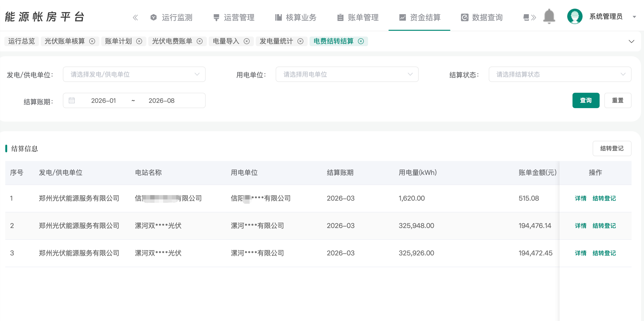The width and height of the screenshot is (644, 321).
Task: Open the 数据查询 menu
Action: click(482, 18)
